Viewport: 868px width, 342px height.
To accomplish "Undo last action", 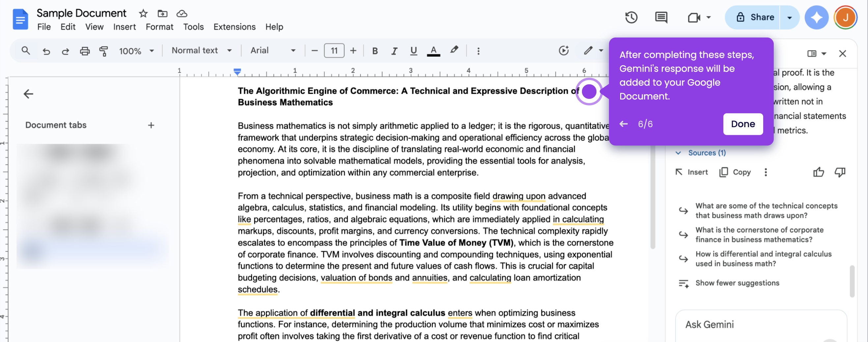I will (46, 51).
